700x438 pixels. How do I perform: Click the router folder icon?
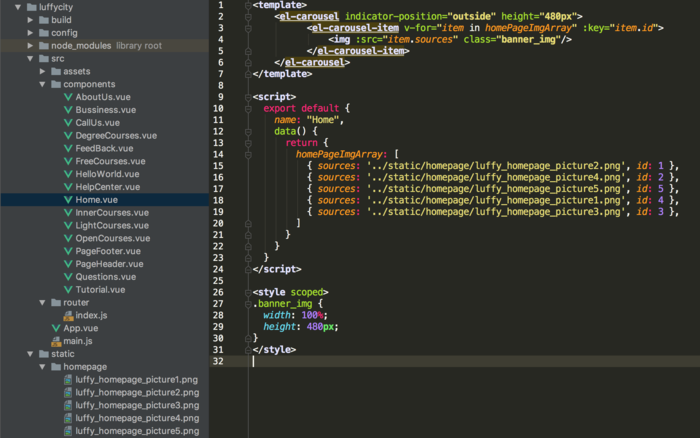56,303
